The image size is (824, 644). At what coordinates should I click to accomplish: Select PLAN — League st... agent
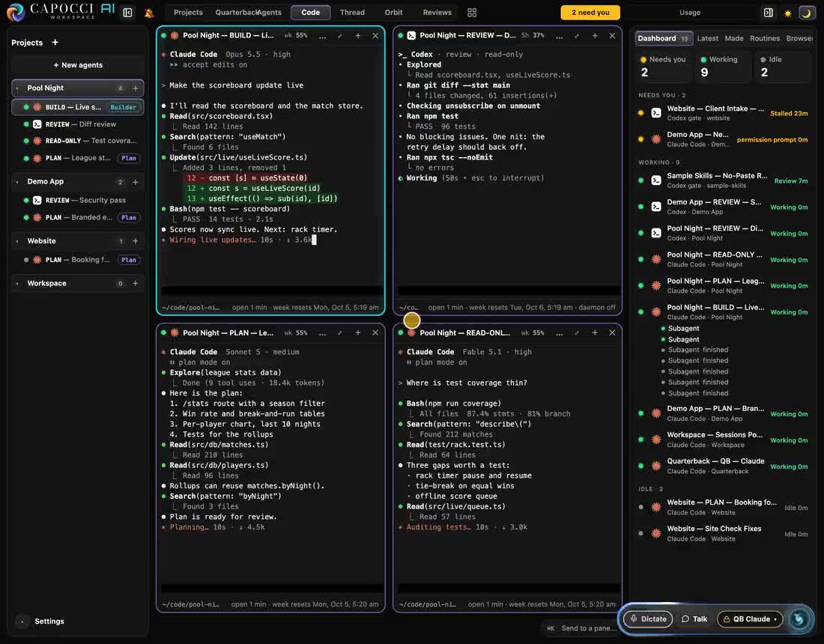(x=78, y=158)
